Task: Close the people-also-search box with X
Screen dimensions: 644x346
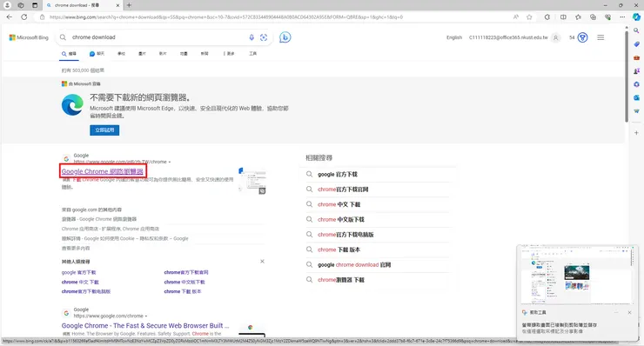Action: click(262, 262)
